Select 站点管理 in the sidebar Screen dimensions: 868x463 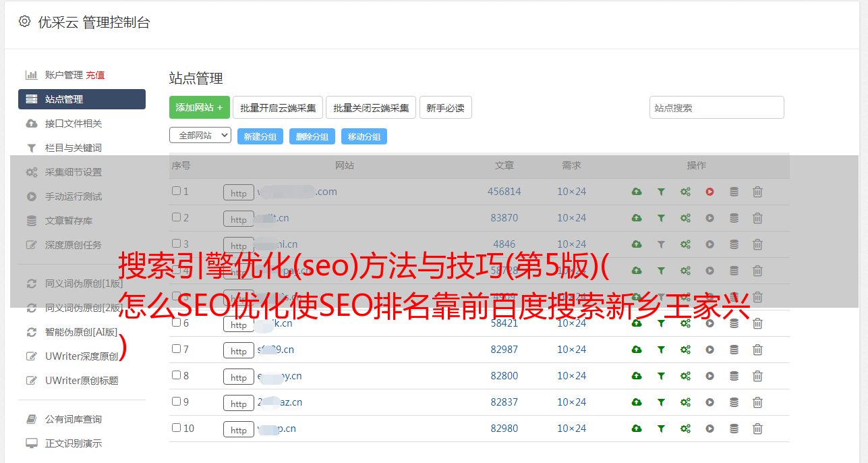point(82,99)
